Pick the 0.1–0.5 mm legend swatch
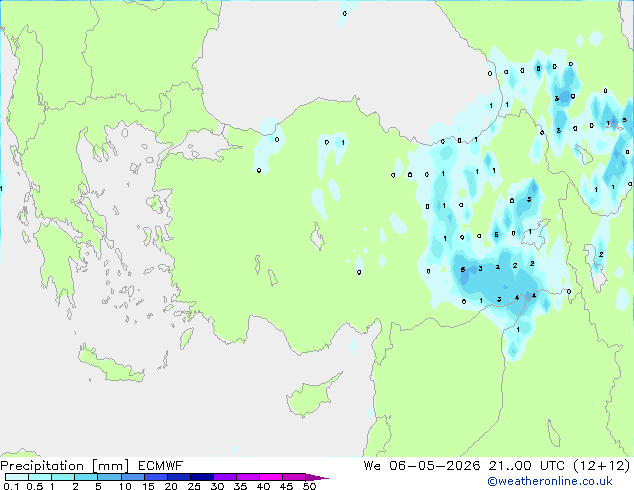 point(17,477)
